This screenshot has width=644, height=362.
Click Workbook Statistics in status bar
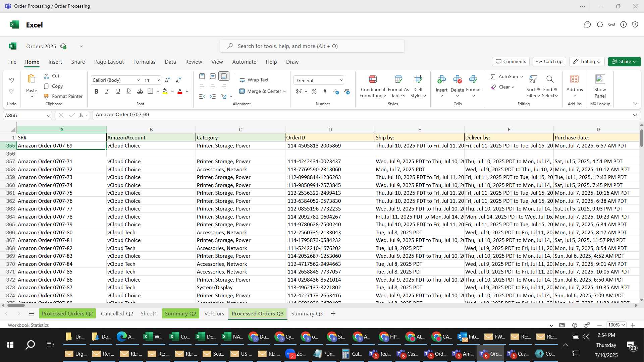tap(28, 325)
